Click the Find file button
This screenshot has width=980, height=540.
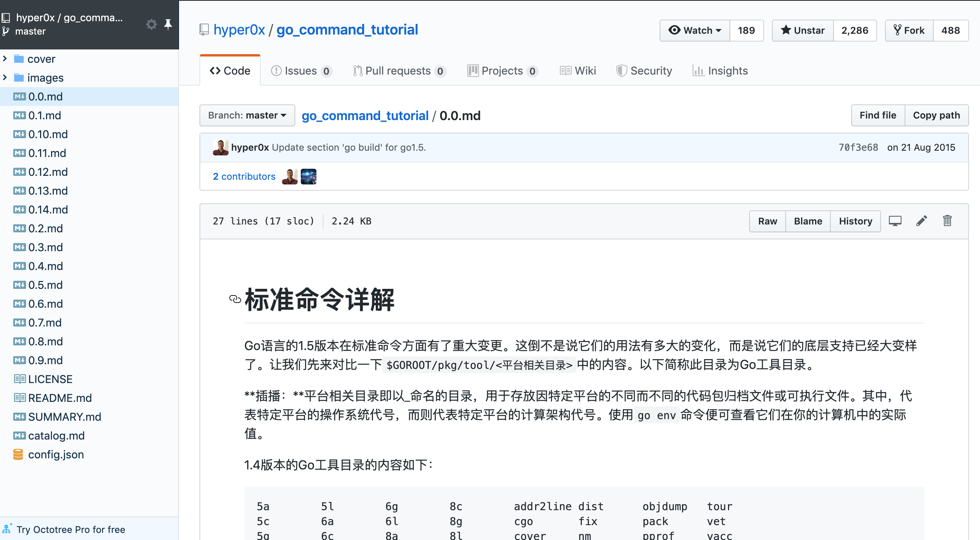pos(878,115)
